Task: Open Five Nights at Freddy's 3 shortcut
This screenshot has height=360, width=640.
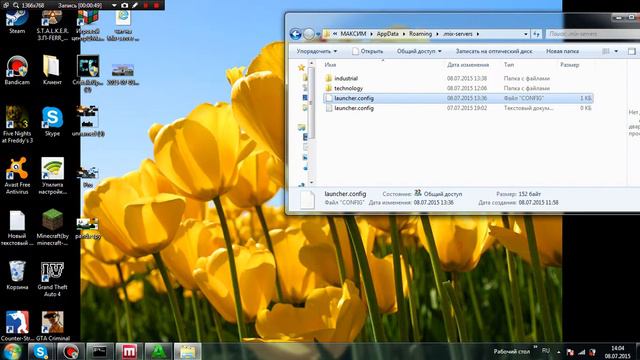Action: (x=17, y=124)
